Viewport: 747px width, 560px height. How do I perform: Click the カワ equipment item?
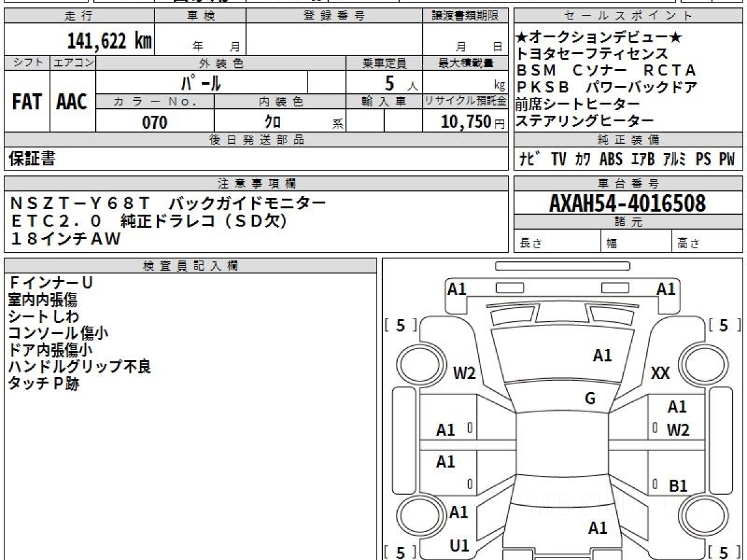coord(583,159)
